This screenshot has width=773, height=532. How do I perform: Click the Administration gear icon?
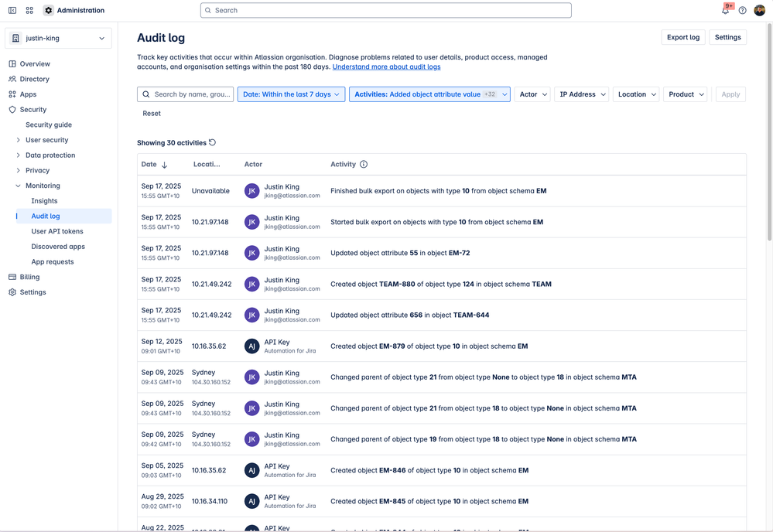tap(48, 10)
